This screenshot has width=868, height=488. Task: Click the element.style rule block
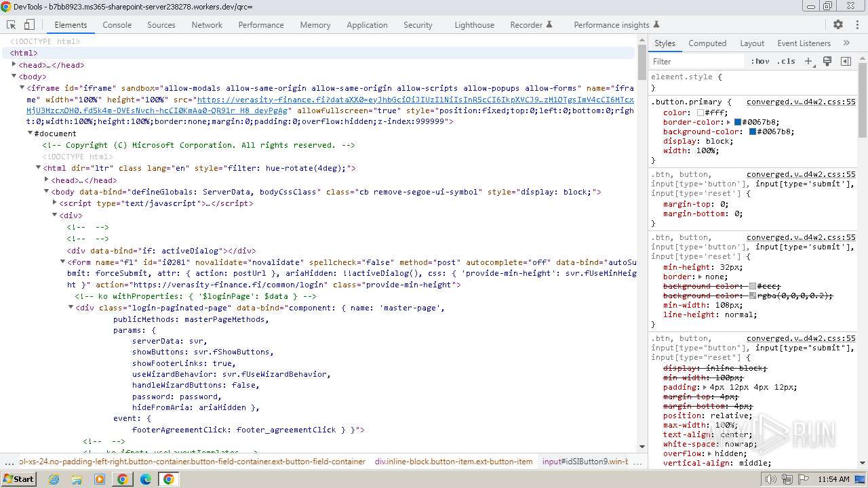(x=753, y=82)
